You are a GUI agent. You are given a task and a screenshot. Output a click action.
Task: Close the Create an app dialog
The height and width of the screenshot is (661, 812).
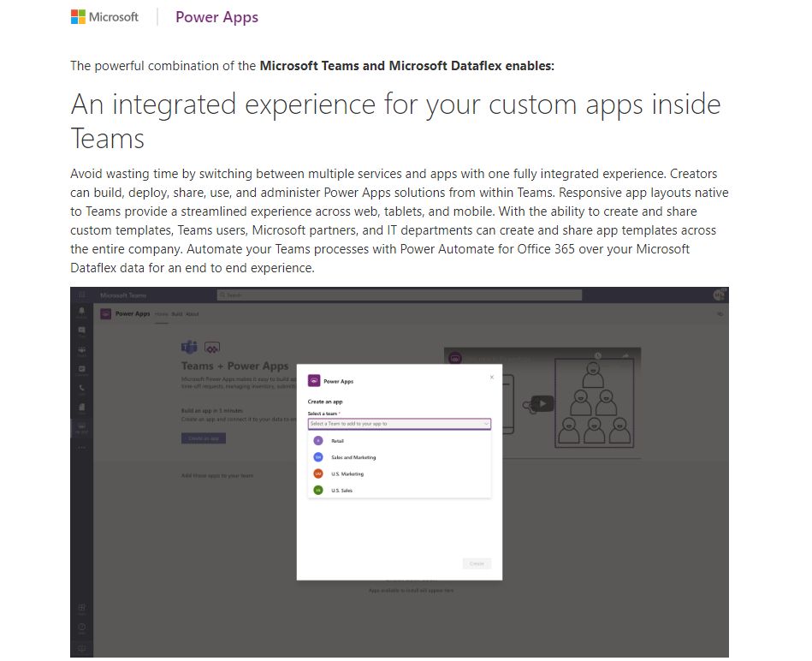(492, 377)
